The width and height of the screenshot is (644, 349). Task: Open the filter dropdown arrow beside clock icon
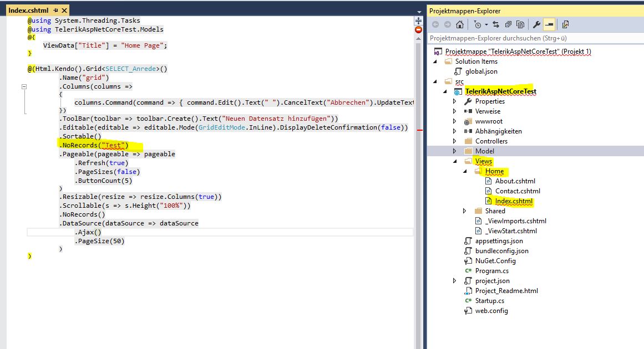coord(486,24)
